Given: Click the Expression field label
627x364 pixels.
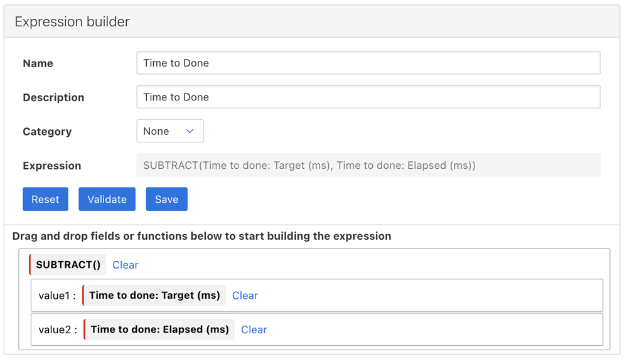Looking at the screenshot, I should click(51, 166).
